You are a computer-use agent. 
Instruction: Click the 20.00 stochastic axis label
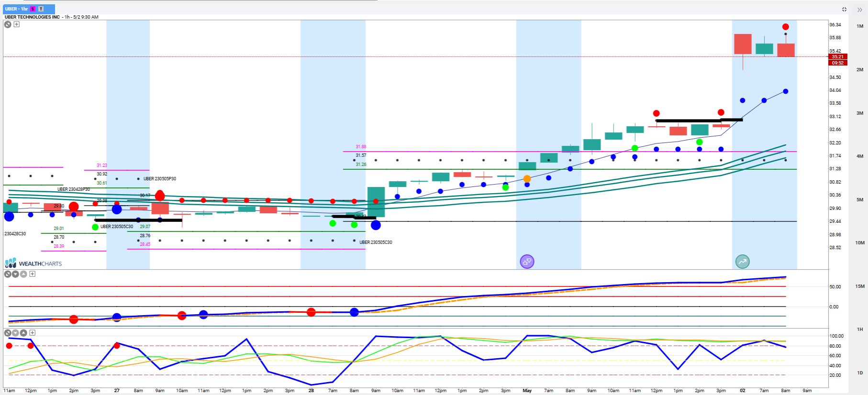pos(835,375)
